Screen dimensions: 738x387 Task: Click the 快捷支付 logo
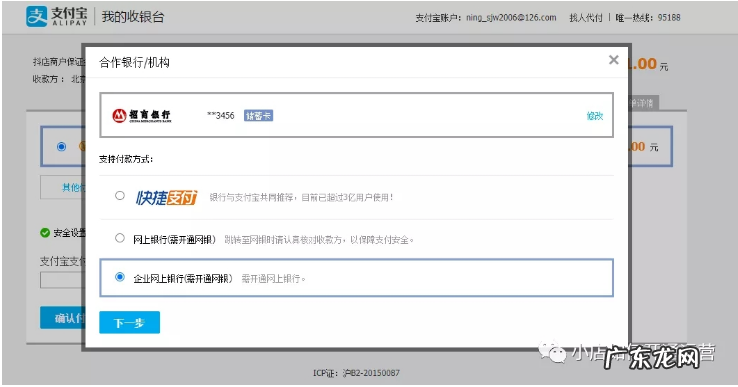pos(166,197)
